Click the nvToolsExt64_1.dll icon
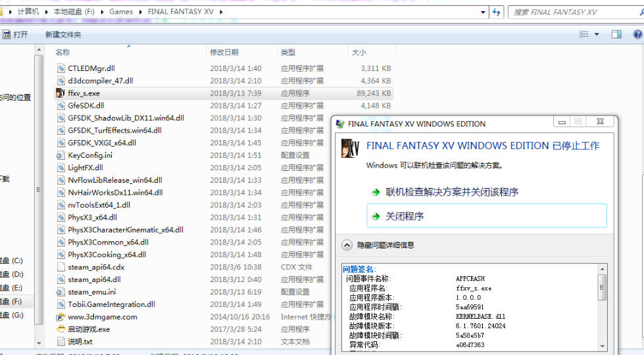This screenshot has width=644, height=355. pos(61,205)
